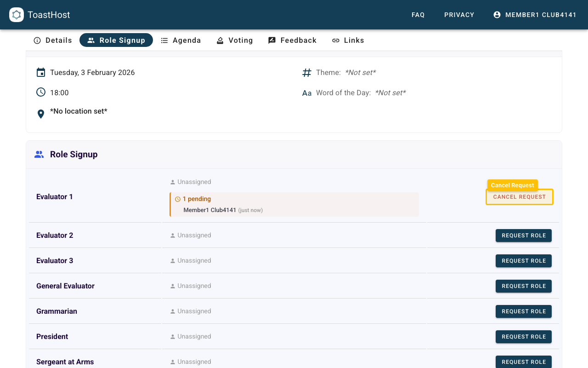Open the PRIVACY page
The width and height of the screenshot is (588, 368).
click(459, 14)
